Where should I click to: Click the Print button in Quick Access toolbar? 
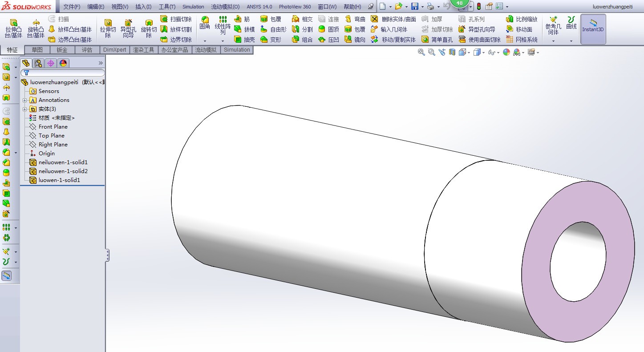pyautogui.click(x=430, y=6)
